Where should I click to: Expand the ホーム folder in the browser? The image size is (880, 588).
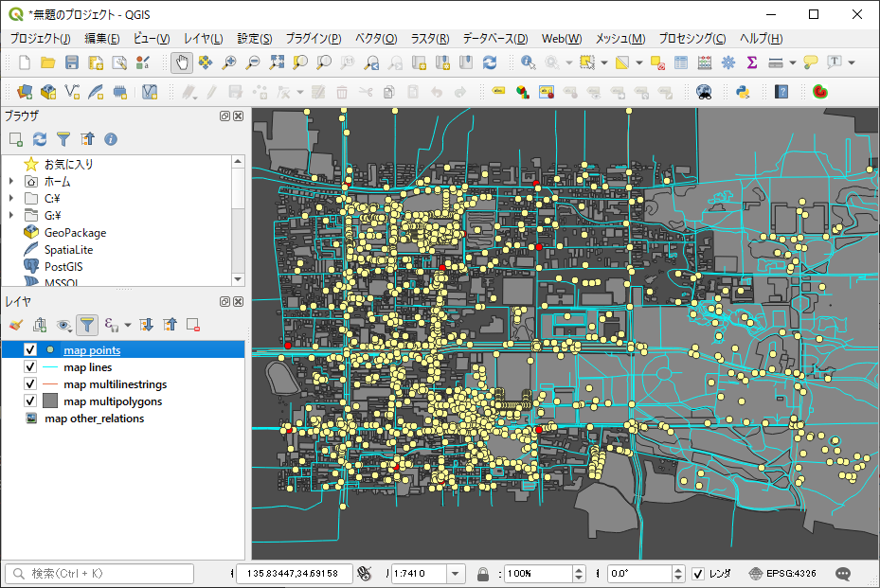(x=11, y=182)
